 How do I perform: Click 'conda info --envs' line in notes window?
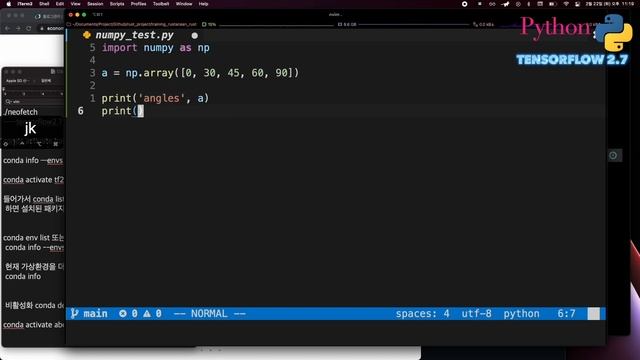(33, 160)
